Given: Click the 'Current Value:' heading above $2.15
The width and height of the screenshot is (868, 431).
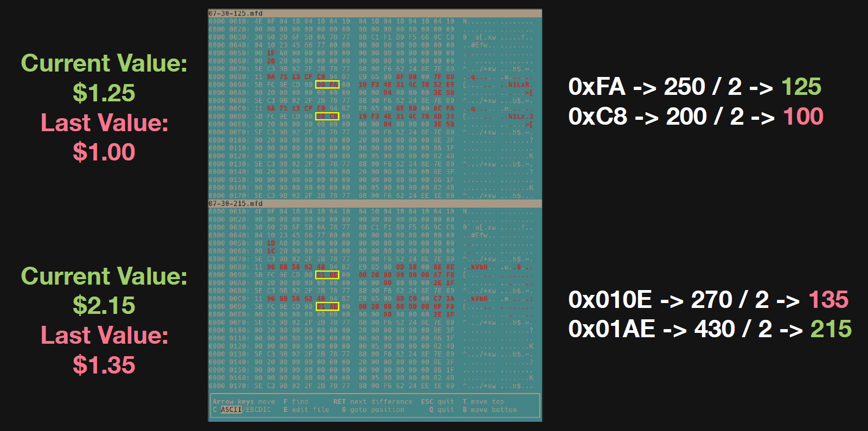Looking at the screenshot, I should tap(104, 276).
